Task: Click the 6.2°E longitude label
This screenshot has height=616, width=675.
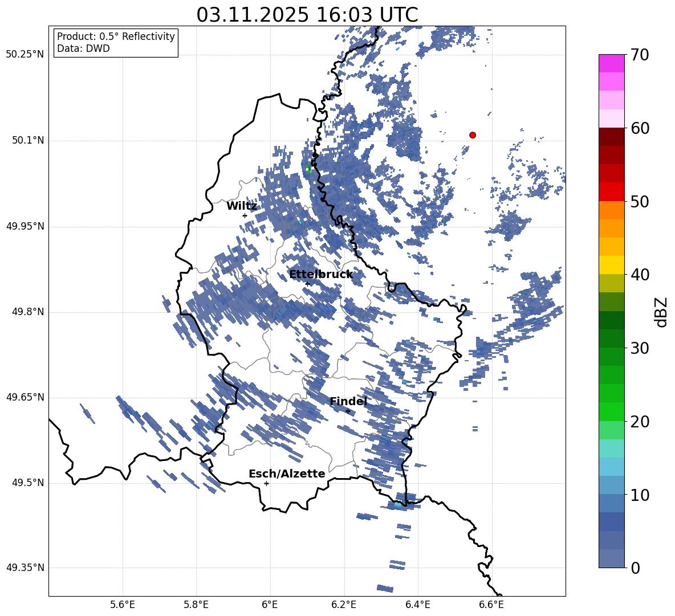Action: point(344,605)
